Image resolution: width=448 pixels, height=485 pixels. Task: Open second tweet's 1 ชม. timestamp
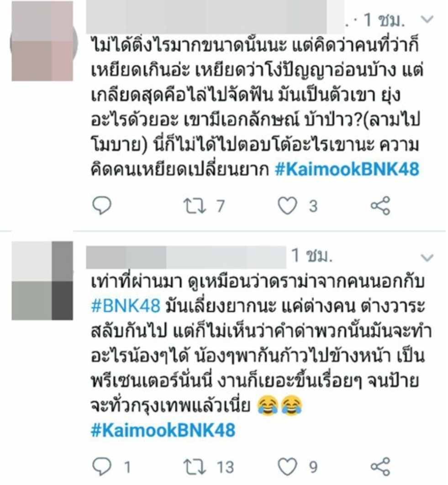(x=312, y=256)
